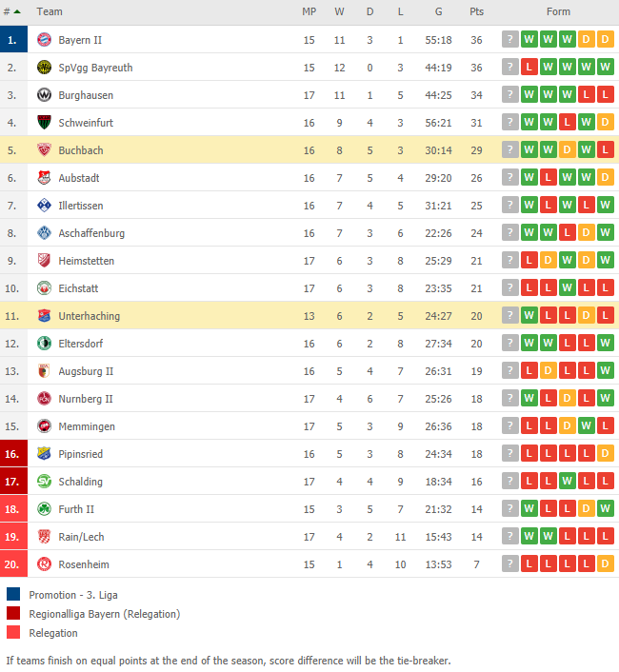Open the Memmingen team link

coord(87,426)
